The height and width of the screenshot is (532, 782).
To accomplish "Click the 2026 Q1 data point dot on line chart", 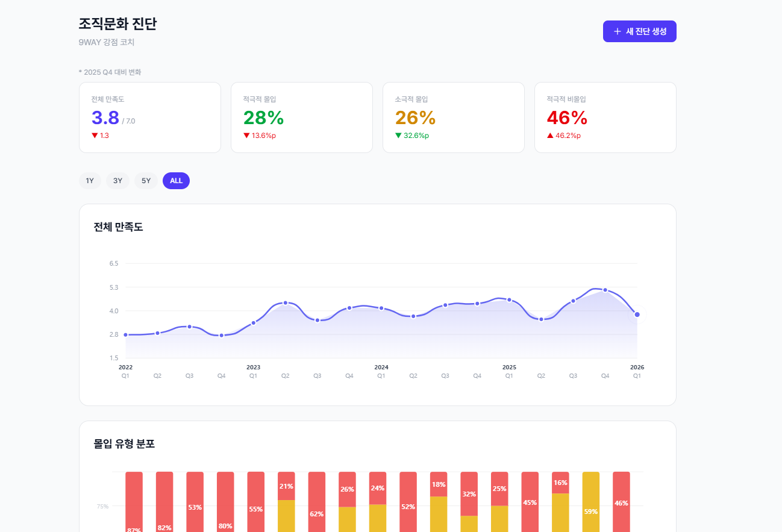I will point(637,313).
